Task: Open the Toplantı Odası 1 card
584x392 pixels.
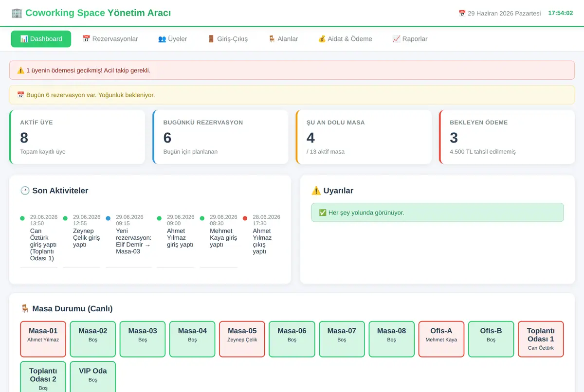Action: tap(541, 339)
